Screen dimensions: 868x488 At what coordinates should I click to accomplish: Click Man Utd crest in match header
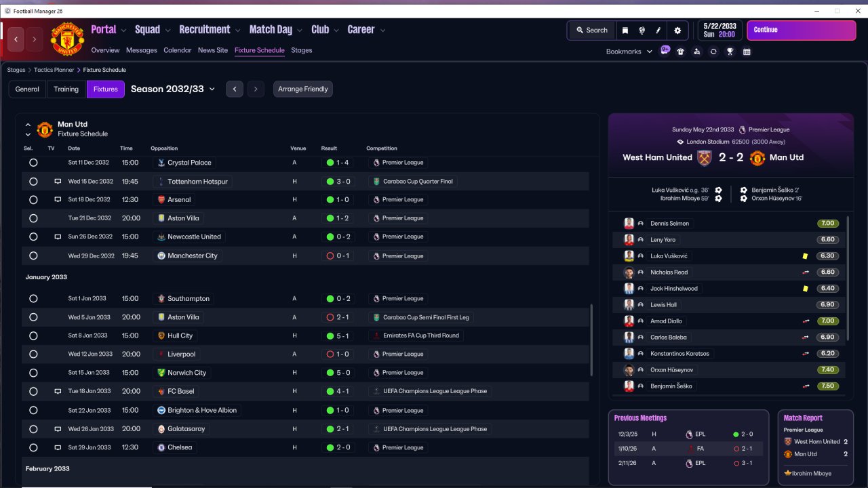(757, 158)
